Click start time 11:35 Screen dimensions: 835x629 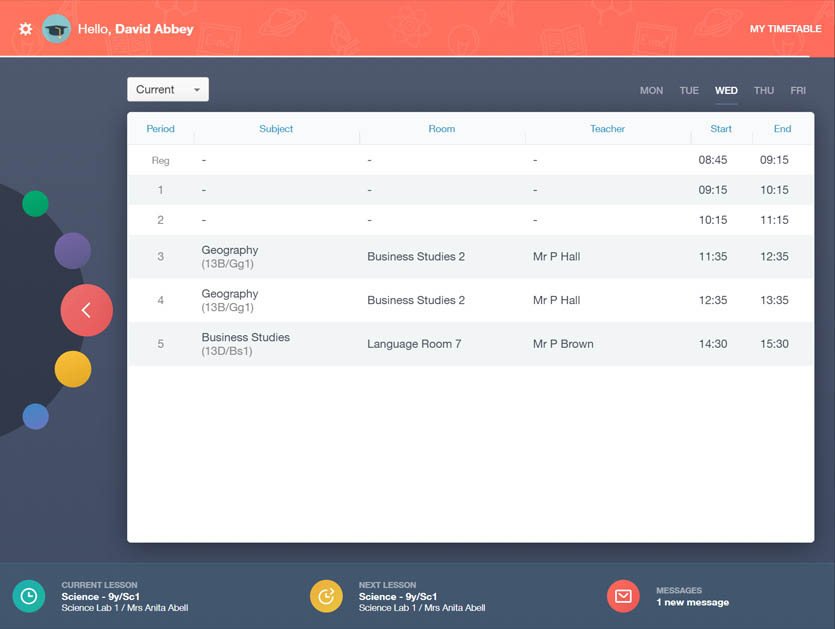pyautogui.click(x=713, y=257)
